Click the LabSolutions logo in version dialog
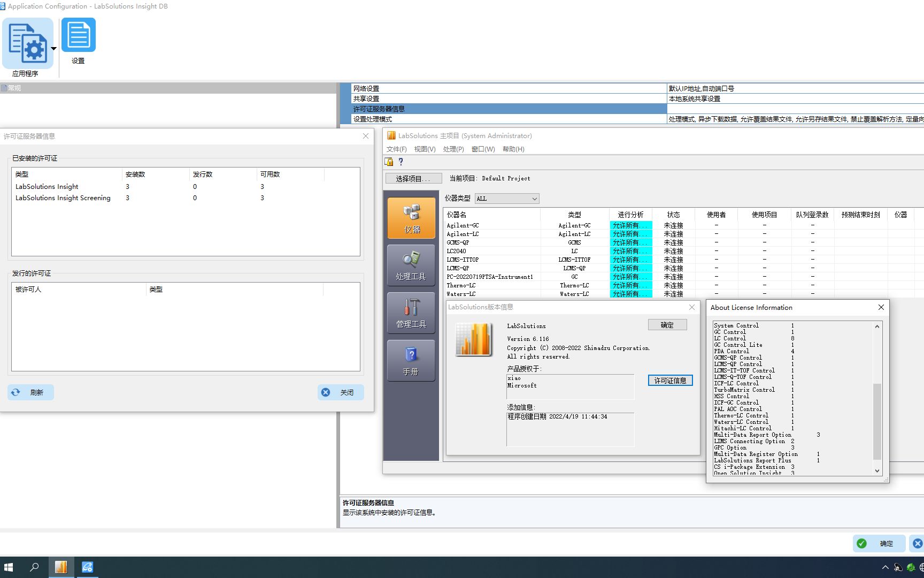 point(474,339)
